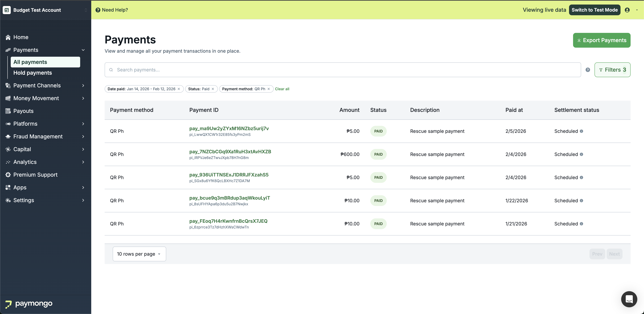Click the user profile avatar icon
The height and width of the screenshot is (314, 644).
627,10
